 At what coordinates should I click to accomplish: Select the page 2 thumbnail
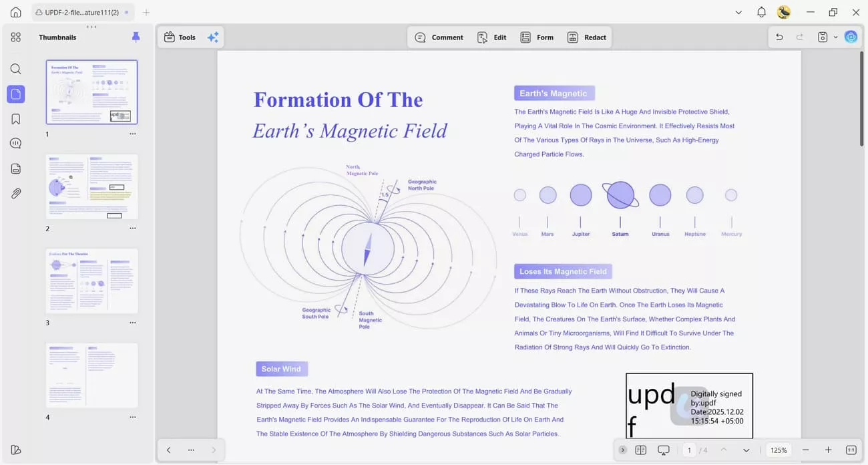click(91, 186)
